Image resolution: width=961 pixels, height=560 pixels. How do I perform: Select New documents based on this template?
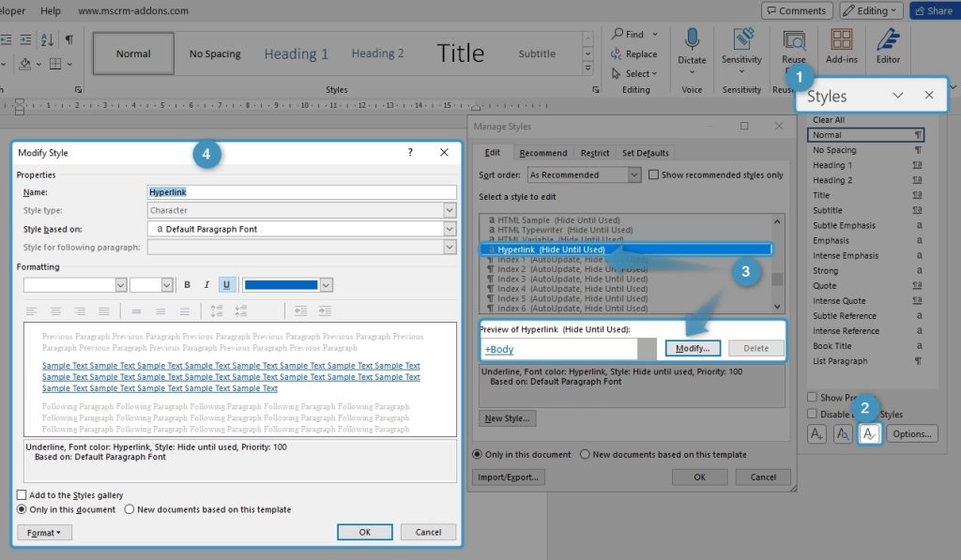pyautogui.click(x=129, y=510)
